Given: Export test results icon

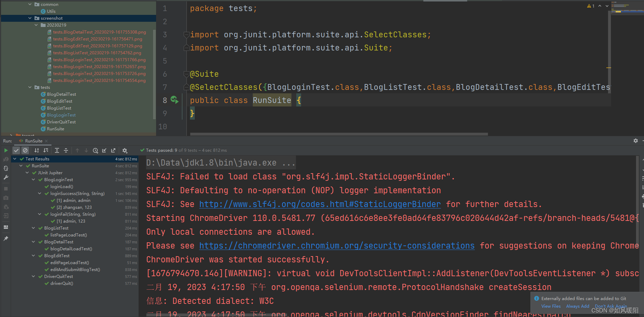Looking at the screenshot, I should click(x=113, y=150).
